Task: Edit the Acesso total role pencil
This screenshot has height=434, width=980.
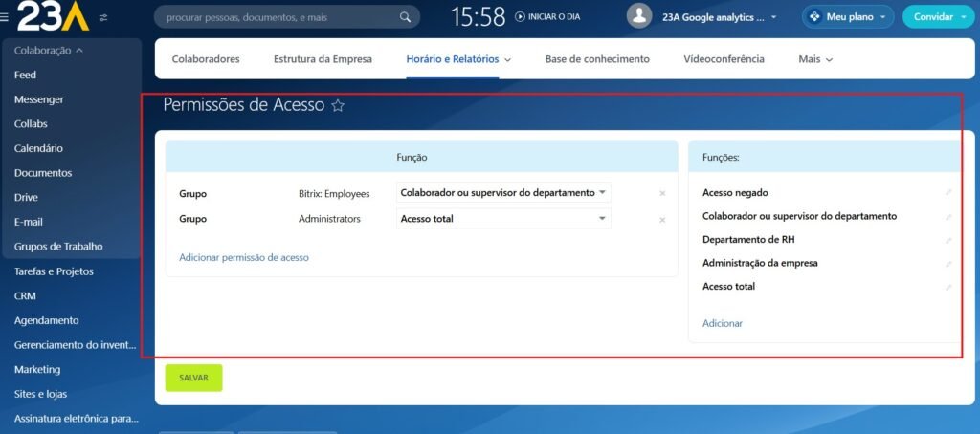Action: [x=948, y=287]
